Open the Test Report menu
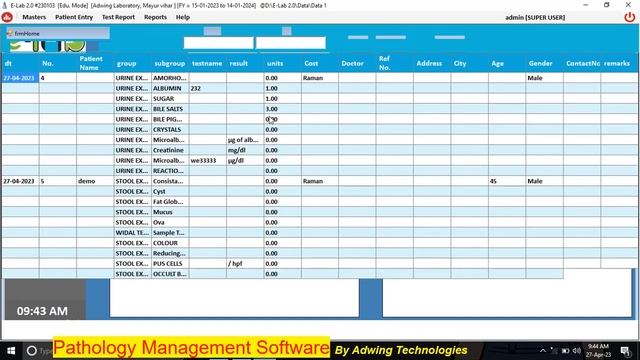 [118, 17]
